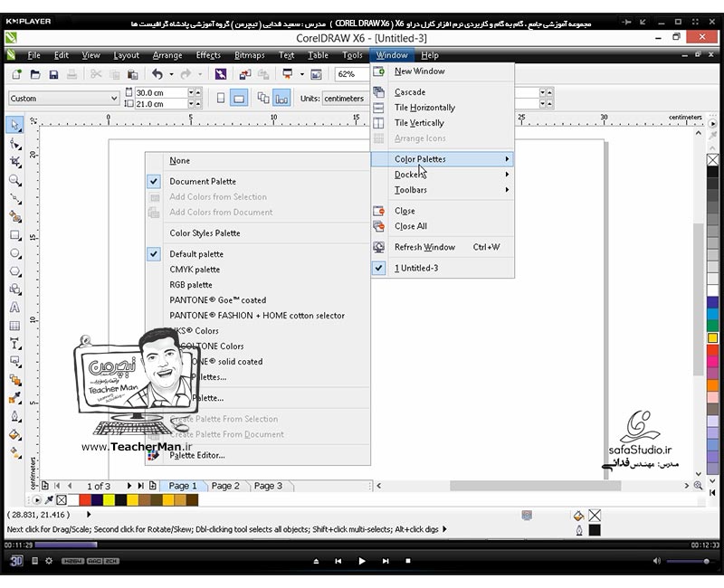Enable CMYK palette
Screen dimensions: 724x588
pos(195,270)
